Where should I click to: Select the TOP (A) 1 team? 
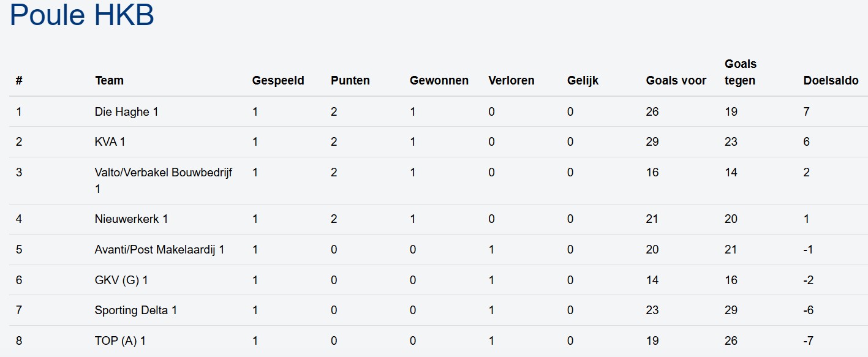[x=120, y=340]
